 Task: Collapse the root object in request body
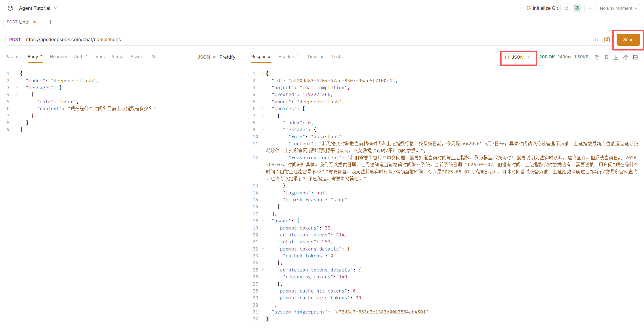(17, 74)
